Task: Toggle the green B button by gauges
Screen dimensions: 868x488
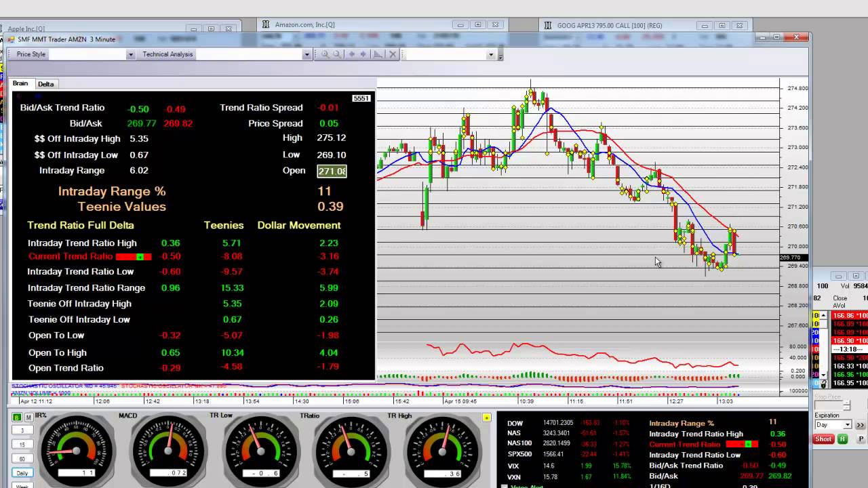Action: (x=18, y=418)
